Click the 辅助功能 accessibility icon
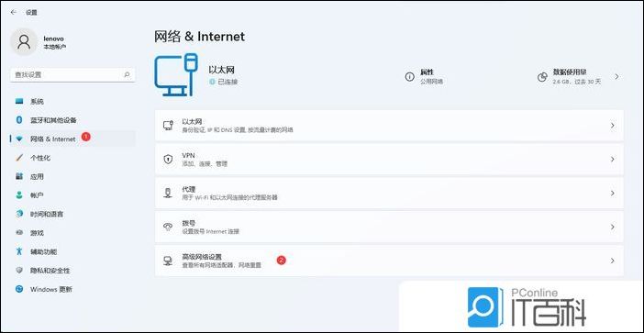Viewport: 644px width, 333px height. (x=19, y=251)
